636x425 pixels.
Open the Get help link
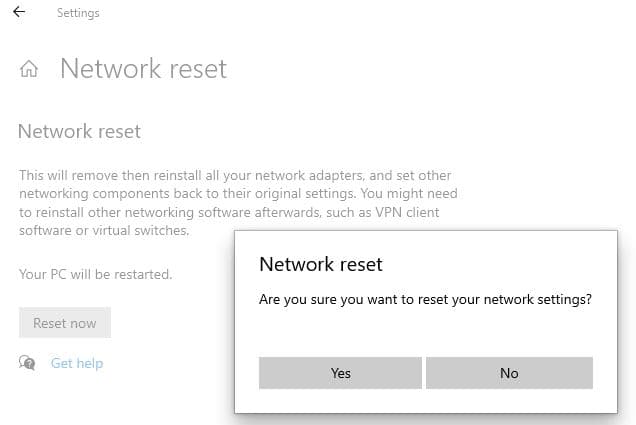(77, 363)
